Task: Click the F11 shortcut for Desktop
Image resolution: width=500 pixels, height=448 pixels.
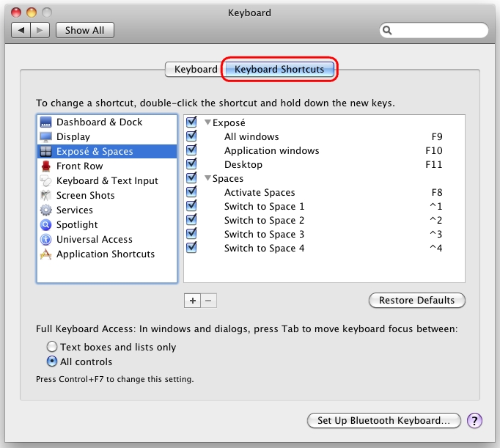Action: tap(434, 164)
